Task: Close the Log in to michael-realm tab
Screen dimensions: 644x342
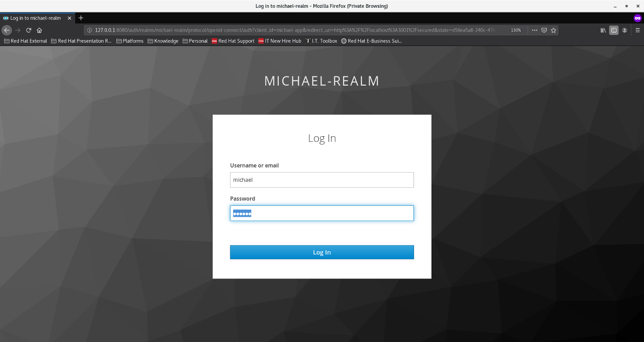Action: 70,18
